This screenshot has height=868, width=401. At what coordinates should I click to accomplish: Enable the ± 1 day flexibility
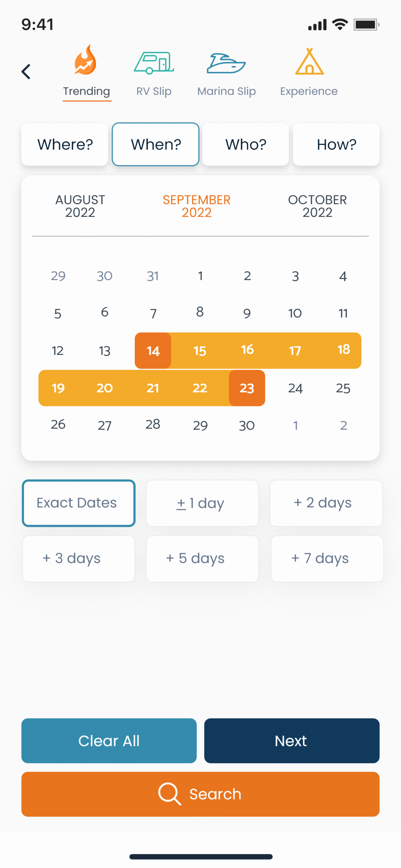coord(202,503)
